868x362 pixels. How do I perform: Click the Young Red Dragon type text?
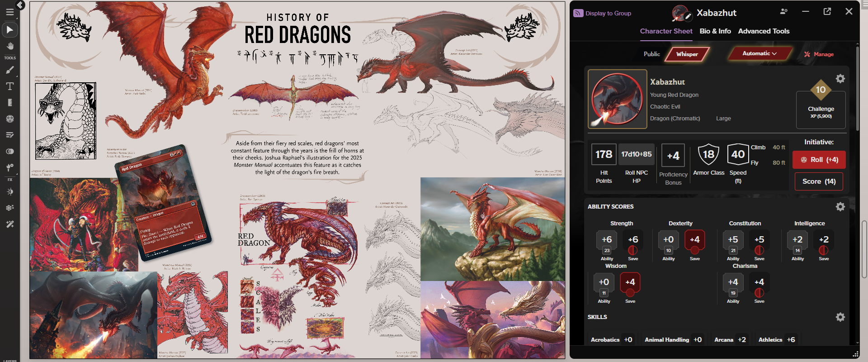674,95
